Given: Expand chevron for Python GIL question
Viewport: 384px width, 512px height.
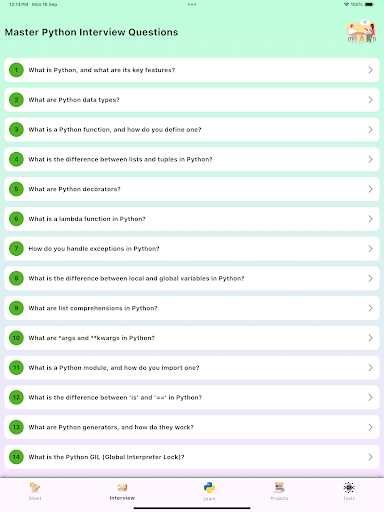Looking at the screenshot, I should tap(370, 457).
